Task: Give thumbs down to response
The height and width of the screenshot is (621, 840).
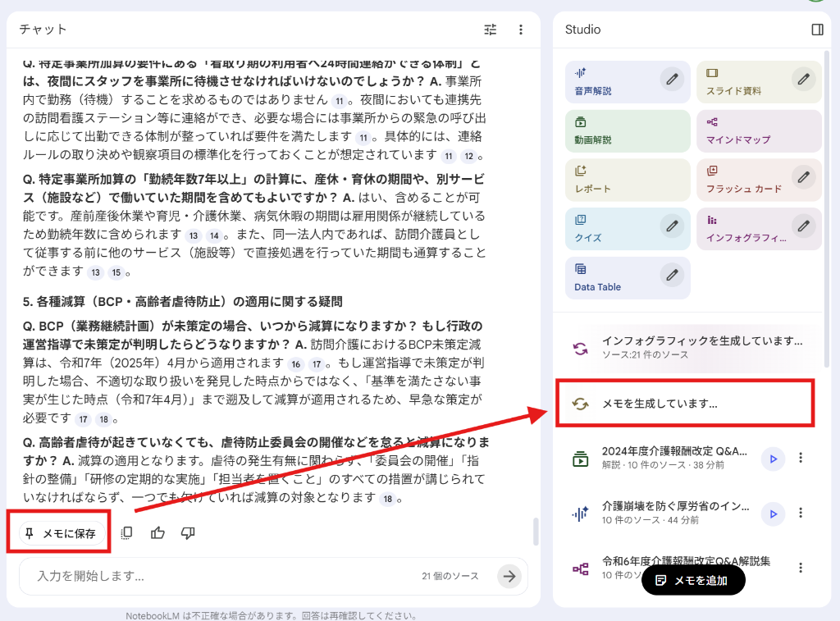Action: click(188, 533)
